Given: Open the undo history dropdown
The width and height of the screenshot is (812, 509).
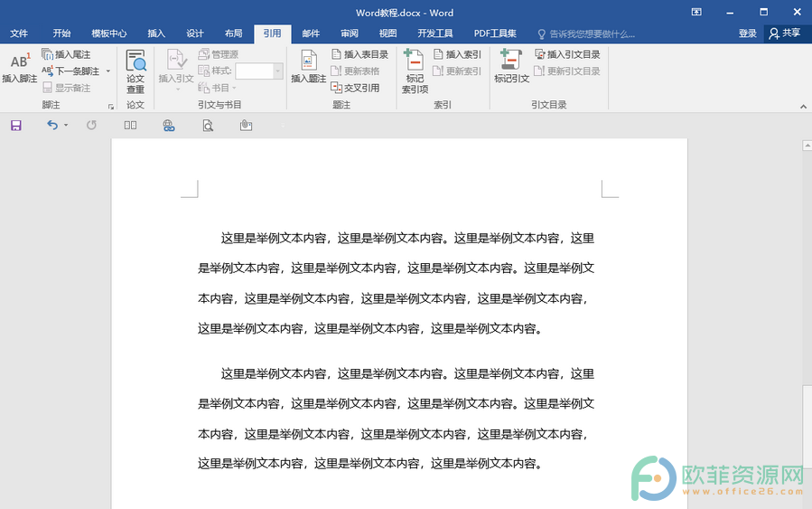Looking at the screenshot, I should [66, 125].
